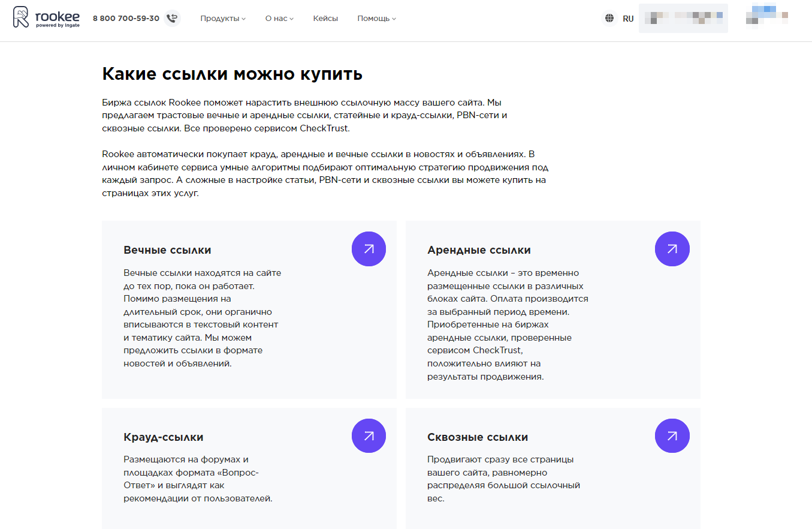Expand the Помощь dropdown menu

pos(376,19)
